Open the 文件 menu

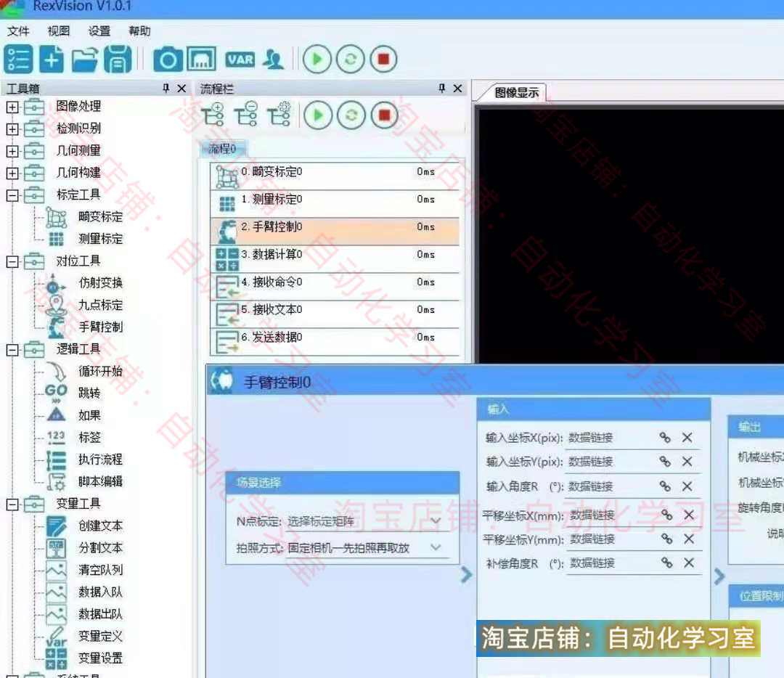(x=18, y=31)
